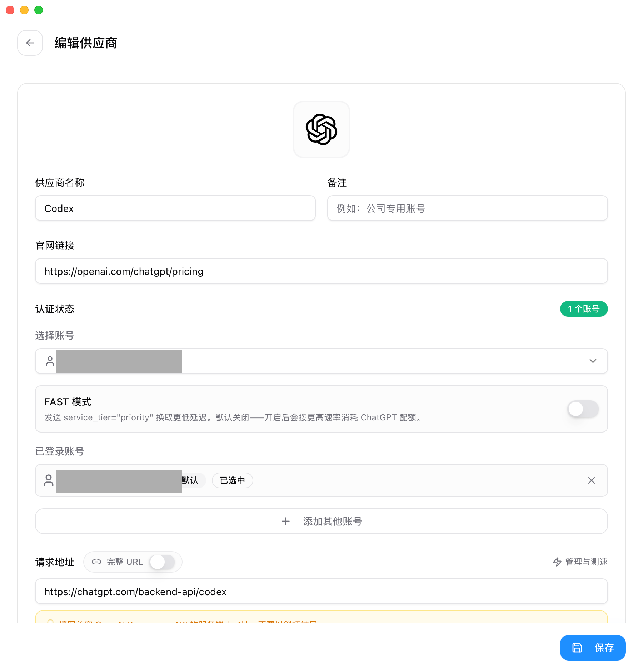Enable the FAST 模式 toggle
This screenshot has width=643, height=672.
click(x=583, y=409)
